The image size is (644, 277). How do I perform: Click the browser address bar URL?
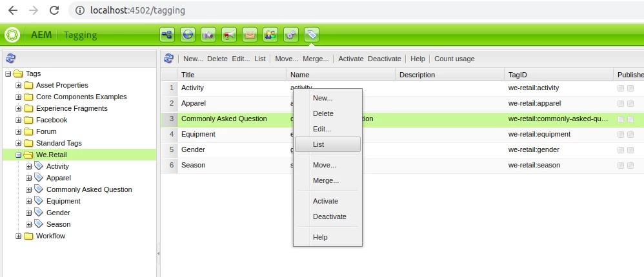(137, 10)
